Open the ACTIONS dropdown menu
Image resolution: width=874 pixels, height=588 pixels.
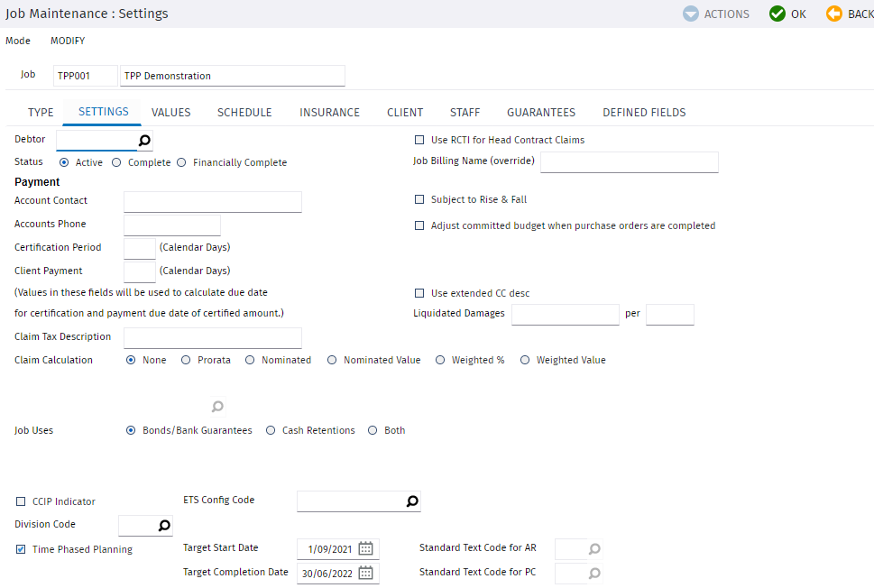click(x=716, y=14)
